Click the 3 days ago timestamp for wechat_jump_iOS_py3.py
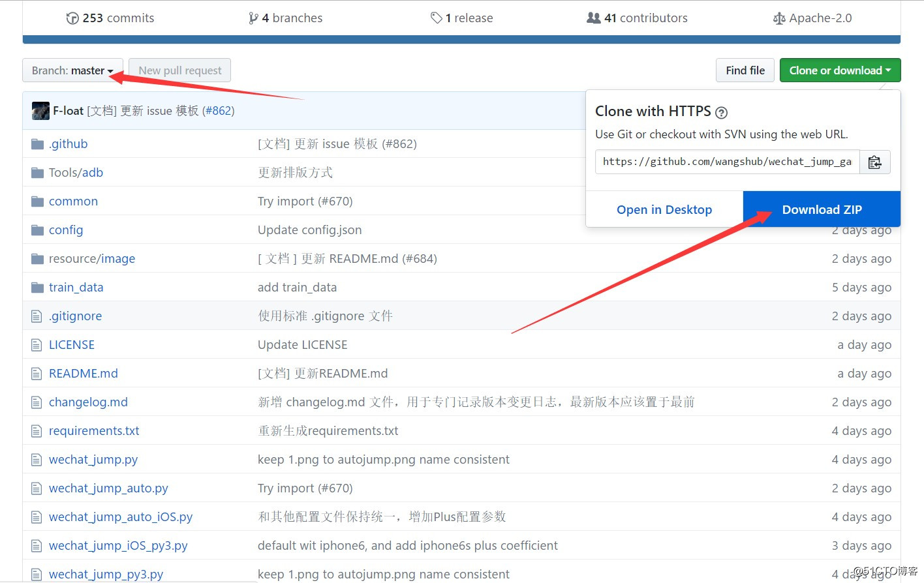 pos(861,546)
